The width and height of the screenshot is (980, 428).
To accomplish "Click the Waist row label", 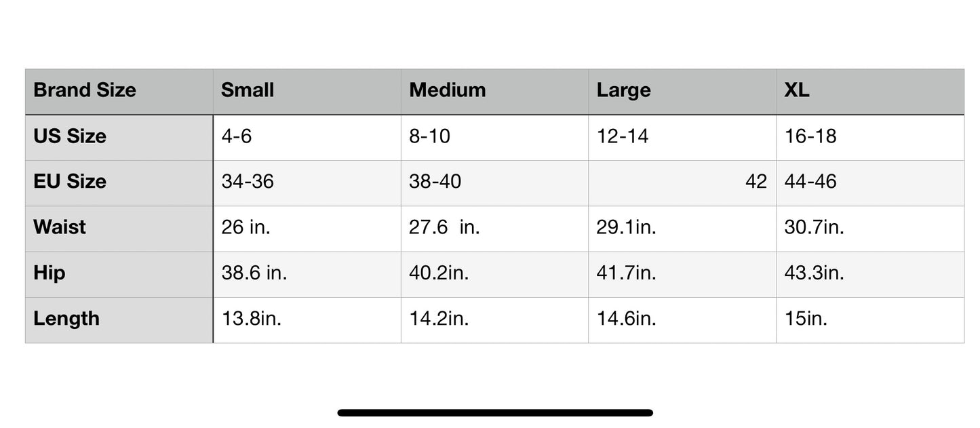I will (119, 229).
